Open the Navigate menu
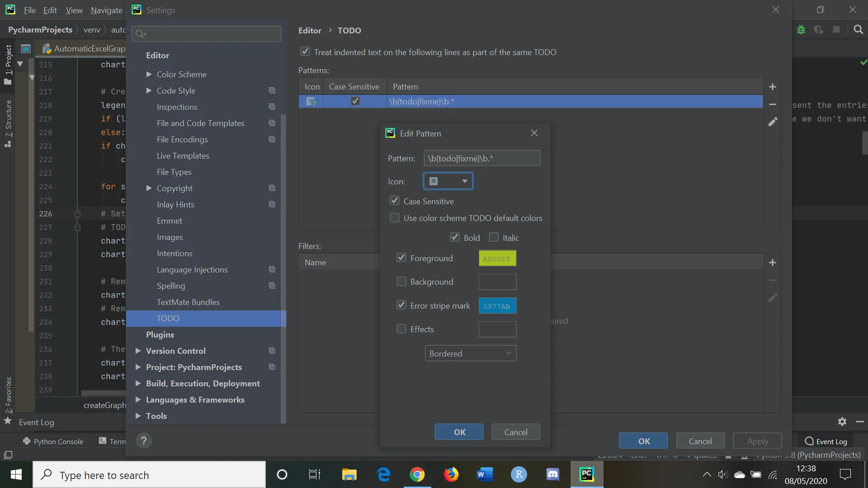The width and height of the screenshot is (868, 488). (x=106, y=10)
